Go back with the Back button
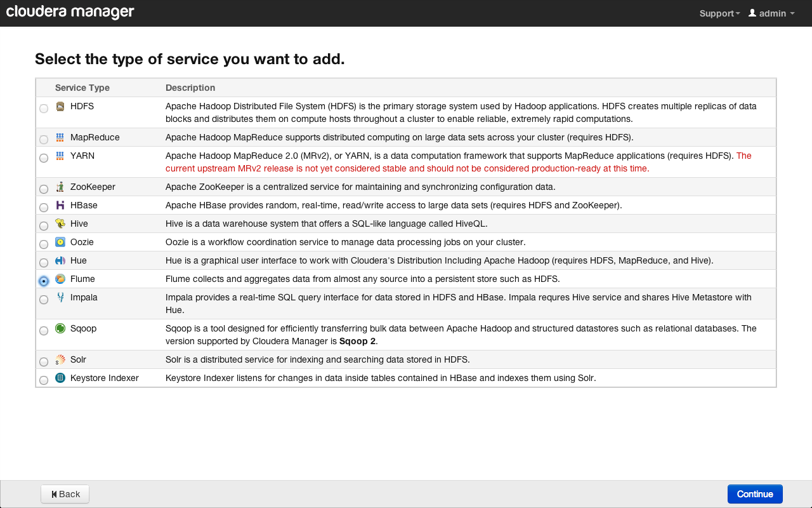 [65, 494]
